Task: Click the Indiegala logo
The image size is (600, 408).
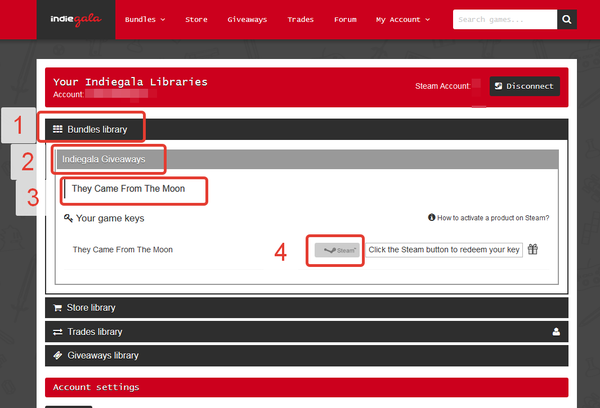Action: point(75,19)
